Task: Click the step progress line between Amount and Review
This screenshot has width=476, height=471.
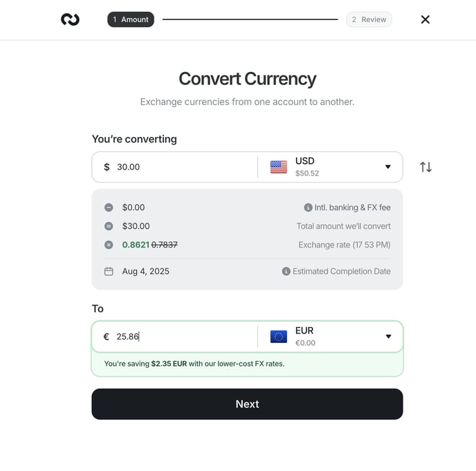Action: point(250,19)
